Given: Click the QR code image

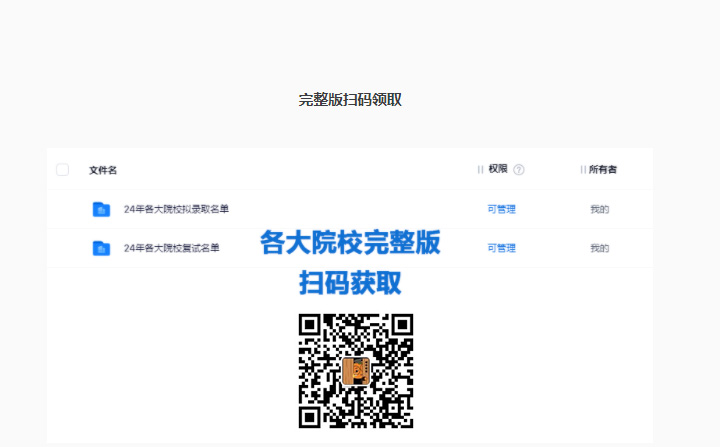Looking at the screenshot, I should click(356, 371).
